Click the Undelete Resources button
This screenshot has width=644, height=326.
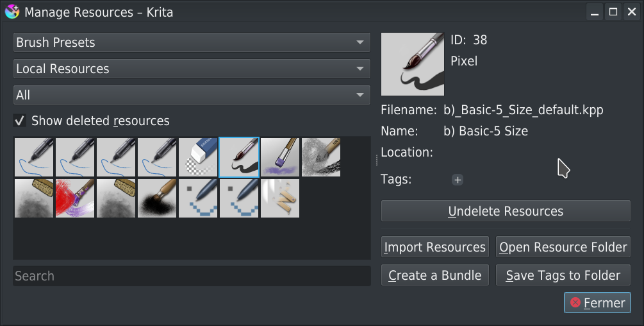click(506, 211)
